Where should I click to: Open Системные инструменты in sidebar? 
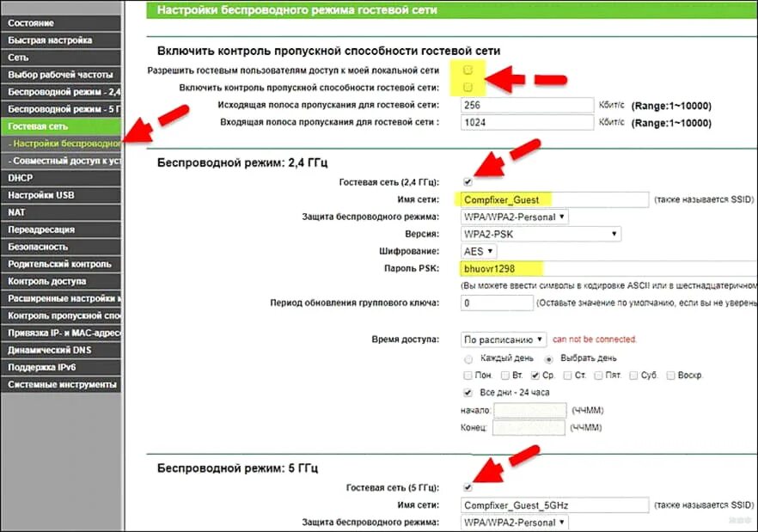(x=60, y=383)
